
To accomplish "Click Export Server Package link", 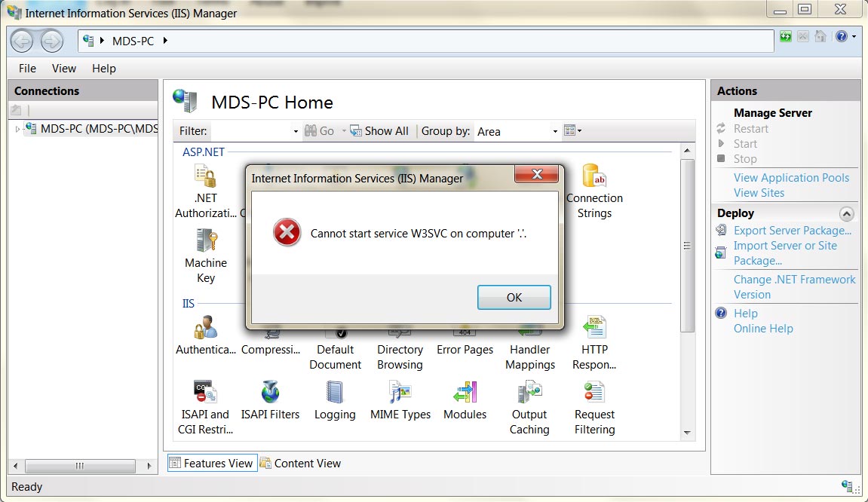I will click(792, 230).
